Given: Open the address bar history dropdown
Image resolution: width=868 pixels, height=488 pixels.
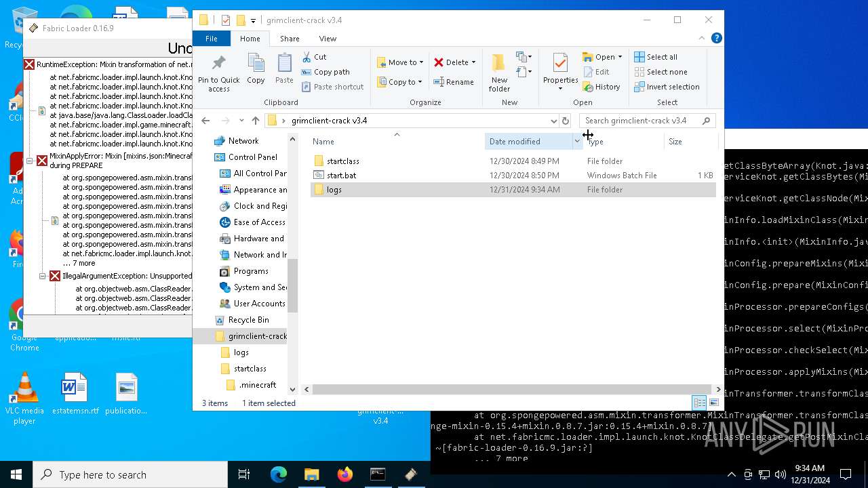Looking at the screenshot, I should [x=553, y=121].
